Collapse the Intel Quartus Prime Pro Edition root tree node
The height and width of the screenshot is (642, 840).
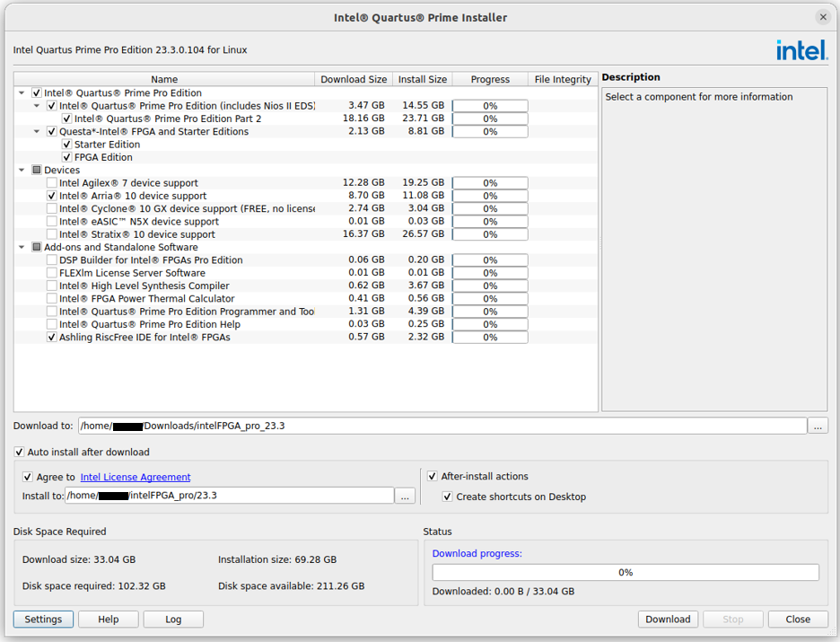coord(22,92)
